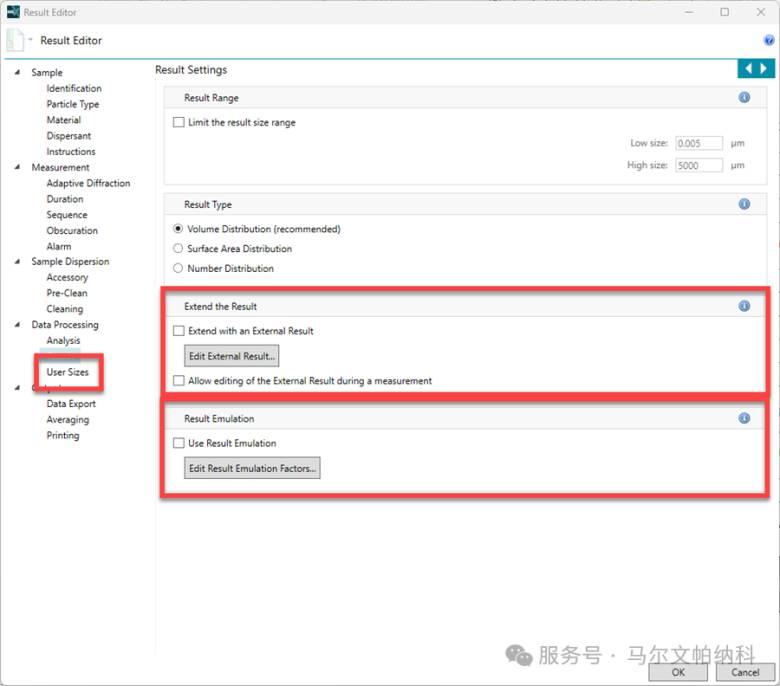The height and width of the screenshot is (686, 780).
Task: Click the info icon in Result Range section
Action: (744, 98)
